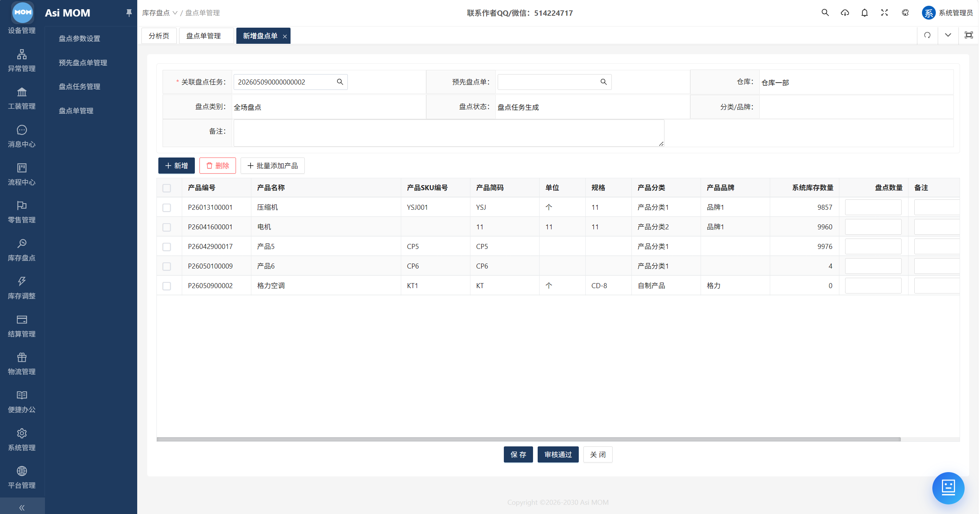The height and width of the screenshot is (514, 980).
Task: Focus the 关联盘点任务 input field
Action: (291, 82)
